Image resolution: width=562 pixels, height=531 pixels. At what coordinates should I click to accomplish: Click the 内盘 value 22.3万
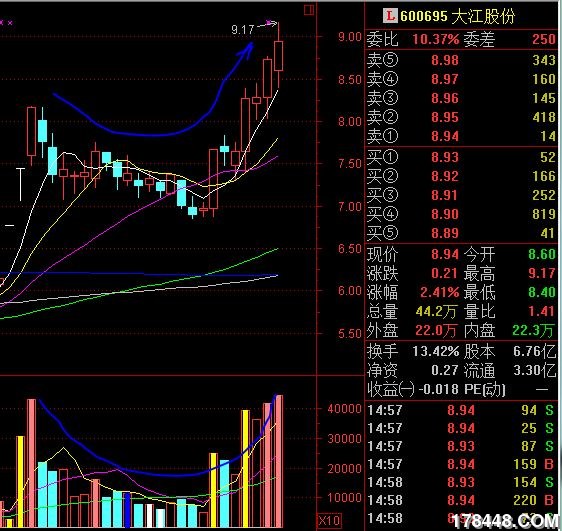533,330
